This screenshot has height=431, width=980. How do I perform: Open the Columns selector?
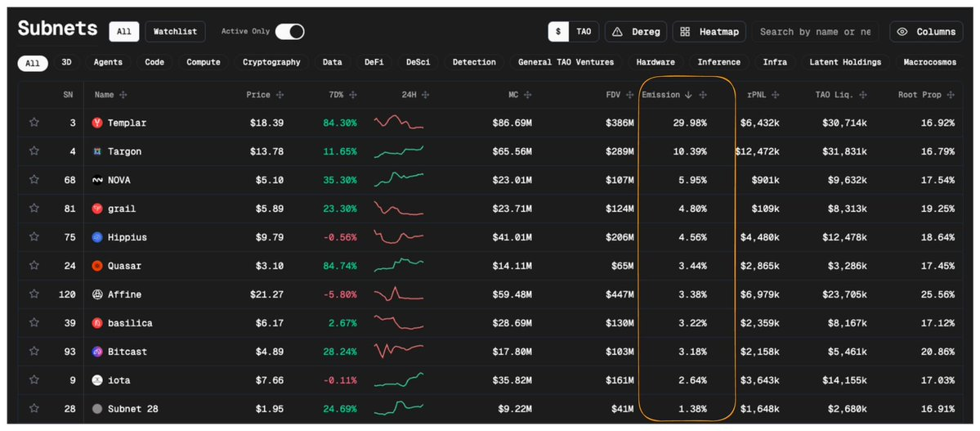(x=926, y=32)
